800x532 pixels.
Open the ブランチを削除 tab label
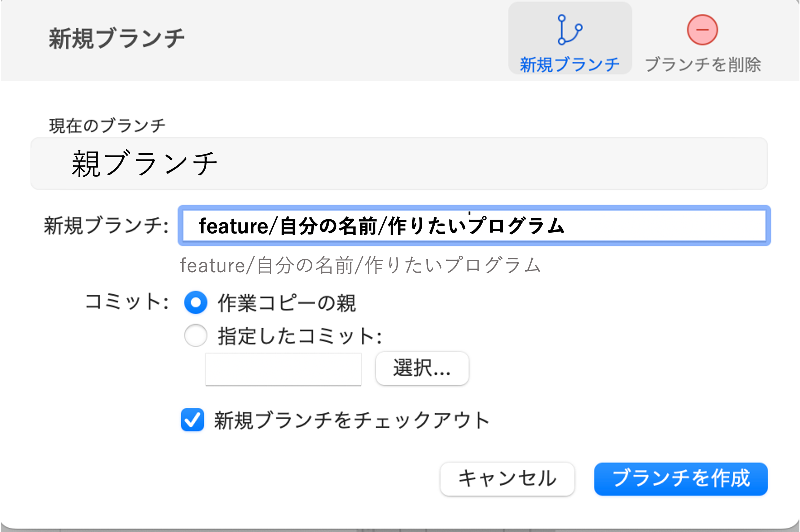703,65
